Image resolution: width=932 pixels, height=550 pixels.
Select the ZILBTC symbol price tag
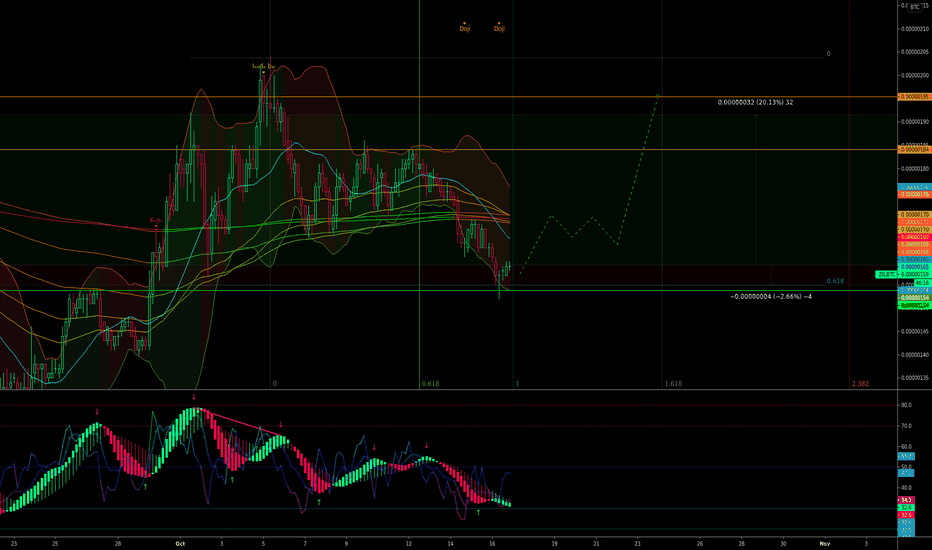point(886,275)
